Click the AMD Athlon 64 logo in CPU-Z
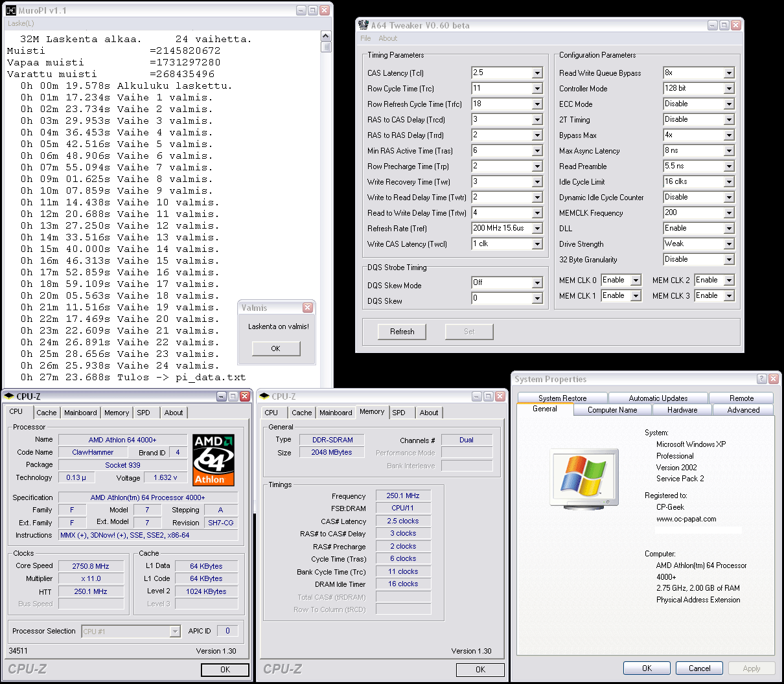 [214, 460]
